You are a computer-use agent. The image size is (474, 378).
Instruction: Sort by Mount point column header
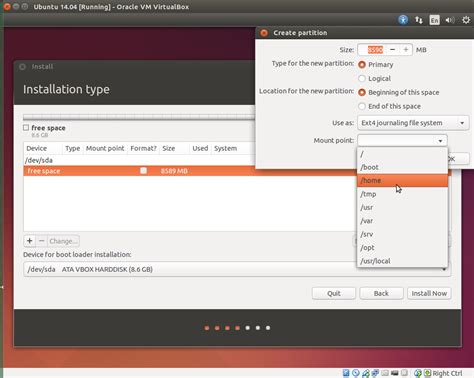click(x=105, y=148)
